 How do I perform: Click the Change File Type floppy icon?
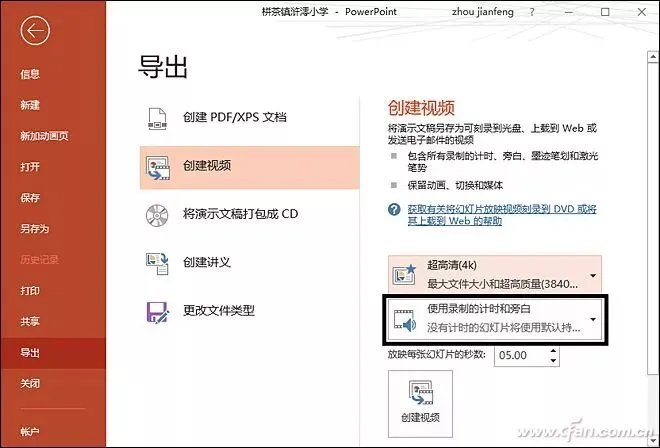pyautogui.click(x=157, y=312)
